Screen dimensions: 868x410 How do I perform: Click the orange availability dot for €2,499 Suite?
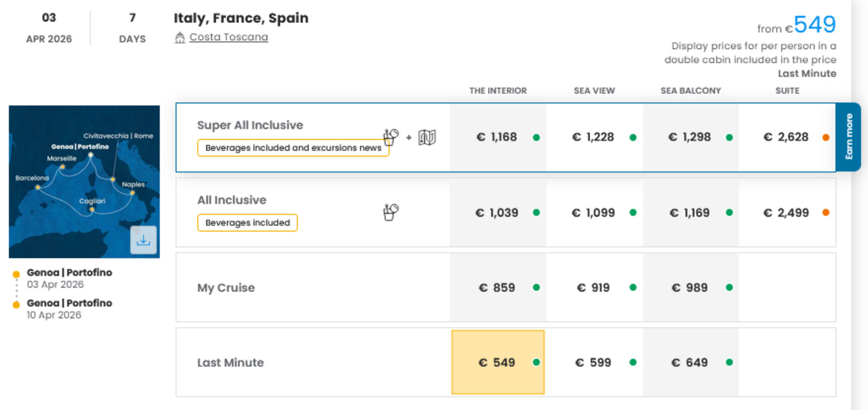click(x=825, y=213)
